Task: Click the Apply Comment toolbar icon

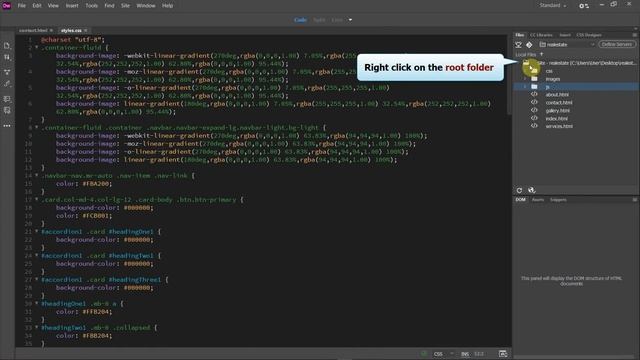Action: click(x=7, y=99)
